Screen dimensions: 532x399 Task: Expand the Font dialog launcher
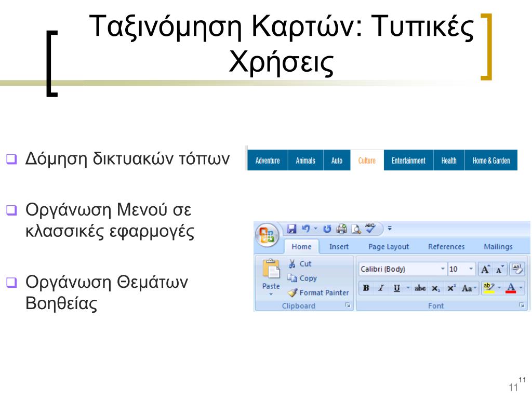click(522, 305)
